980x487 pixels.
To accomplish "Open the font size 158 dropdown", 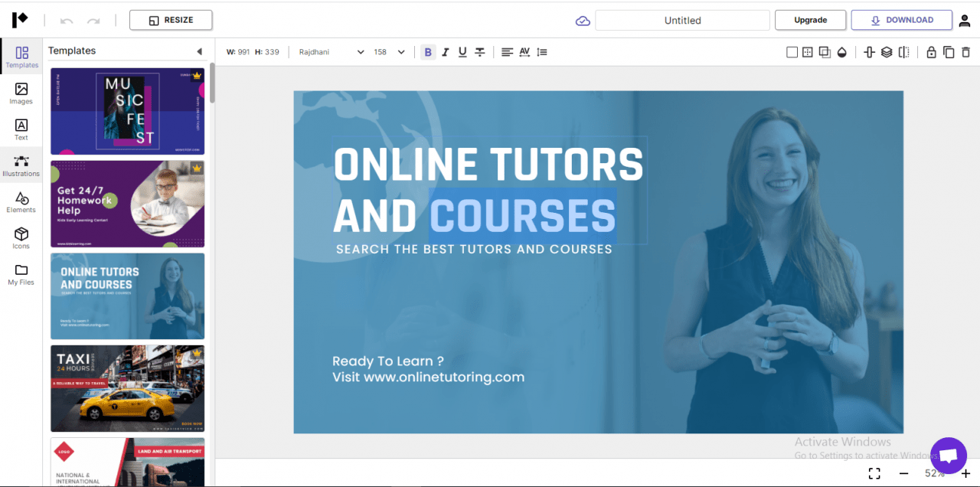I will (389, 52).
